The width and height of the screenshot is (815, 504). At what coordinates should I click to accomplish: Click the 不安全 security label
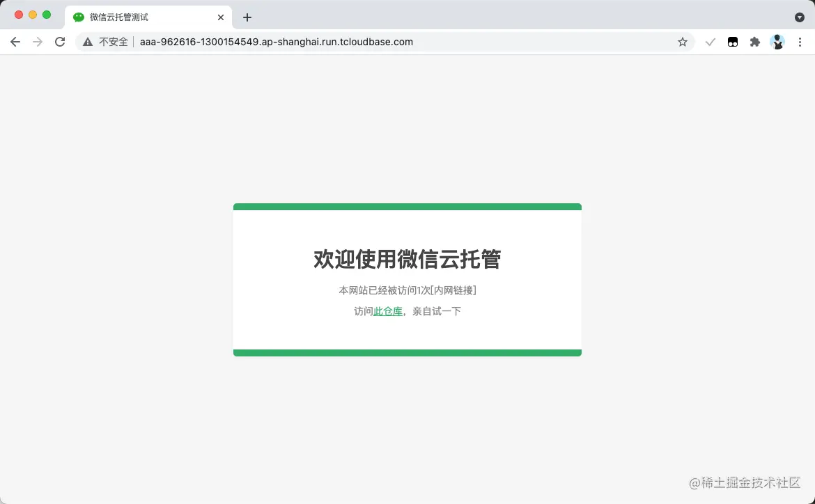point(114,42)
